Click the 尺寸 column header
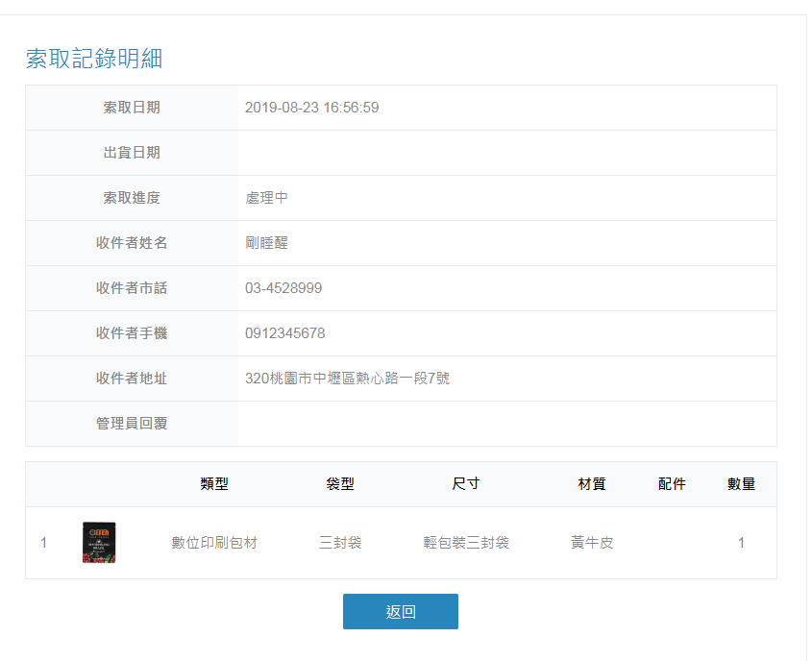Screen dimensions: 812x661 [x=466, y=484]
